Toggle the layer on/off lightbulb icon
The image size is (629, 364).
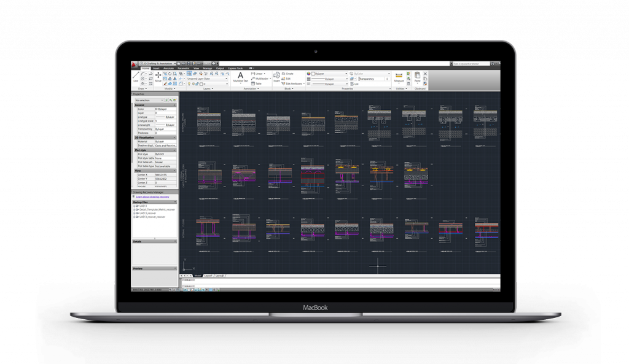click(x=189, y=83)
